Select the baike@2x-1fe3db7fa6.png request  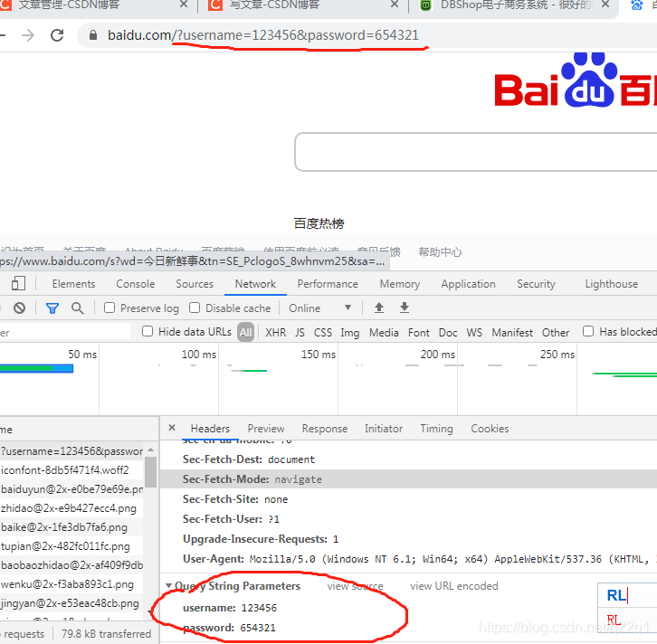tap(71, 526)
